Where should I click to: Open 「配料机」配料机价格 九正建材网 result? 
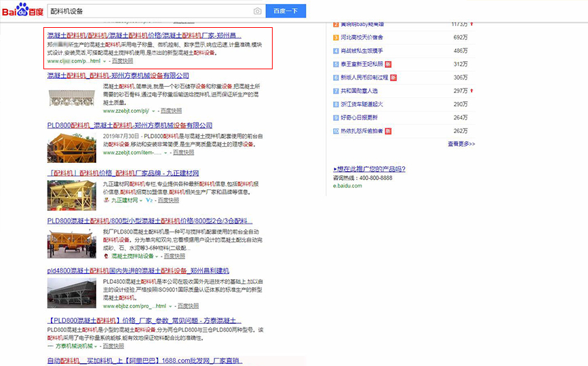123,173
